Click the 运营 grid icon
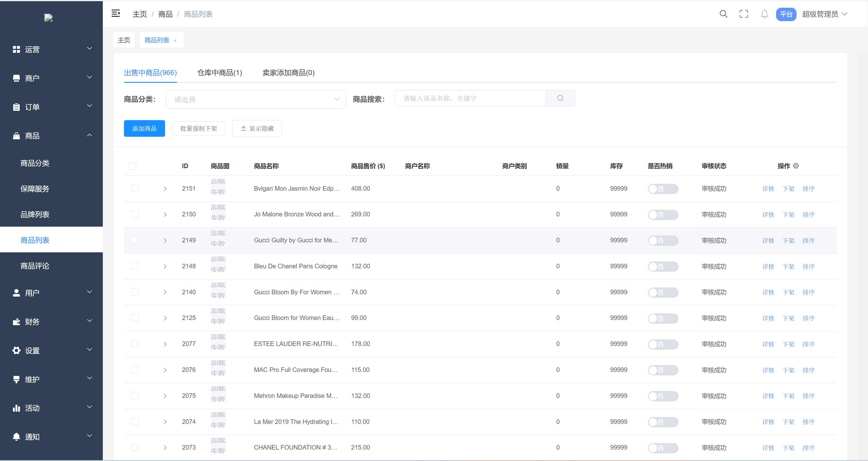The image size is (868, 461). (x=16, y=49)
